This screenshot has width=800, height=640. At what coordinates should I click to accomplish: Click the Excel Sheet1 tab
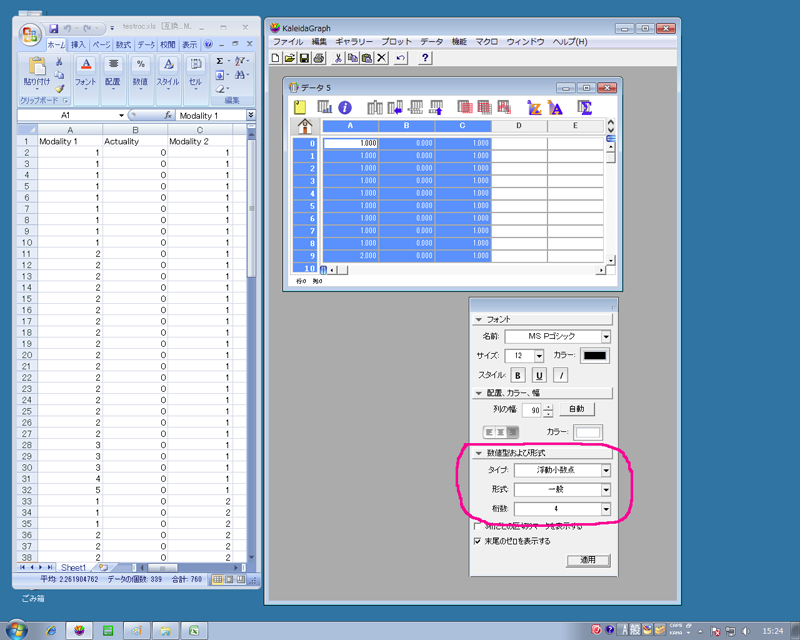tap(73, 568)
